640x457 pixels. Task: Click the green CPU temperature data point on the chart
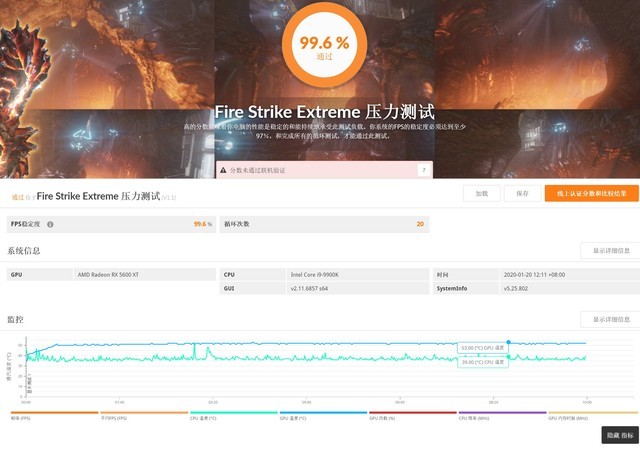click(x=509, y=357)
